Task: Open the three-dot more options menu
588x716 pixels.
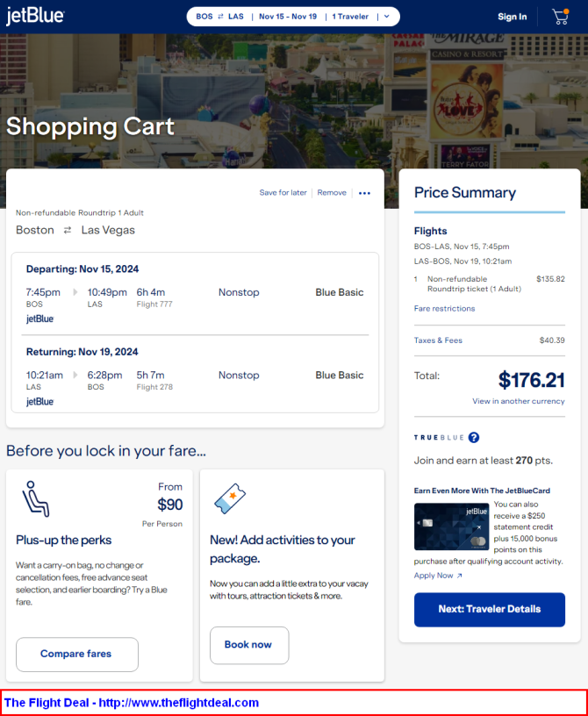Action: click(x=364, y=193)
